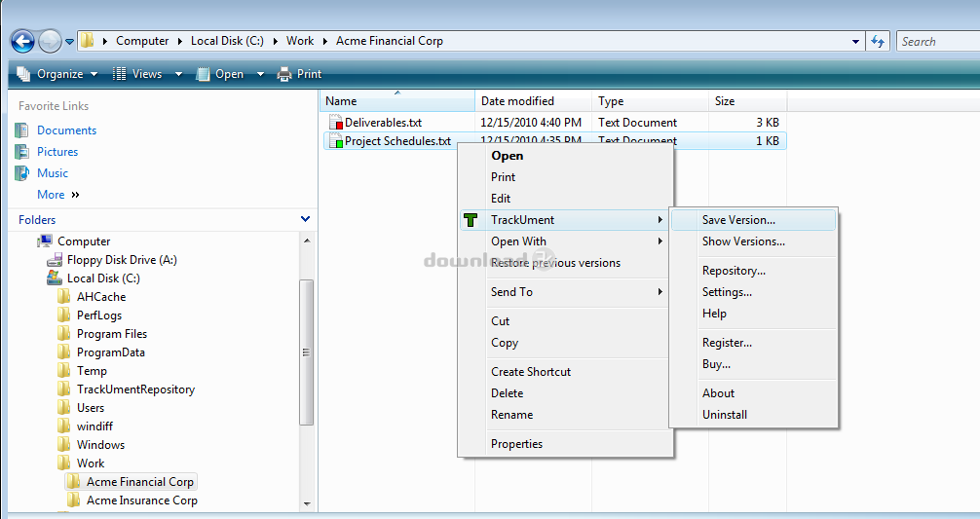Click Uninstall in TrackUment submenu
The width and height of the screenshot is (980, 519).
point(725,415)
